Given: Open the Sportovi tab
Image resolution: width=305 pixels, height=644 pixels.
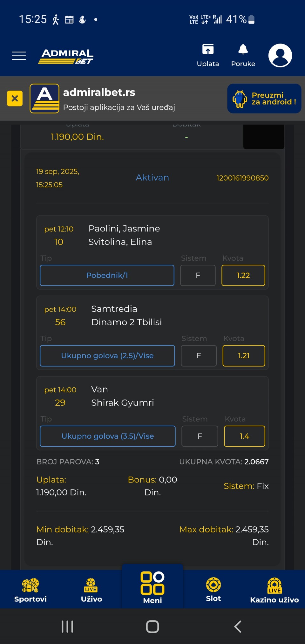Looking at the screenshot, I should (30, 590).
